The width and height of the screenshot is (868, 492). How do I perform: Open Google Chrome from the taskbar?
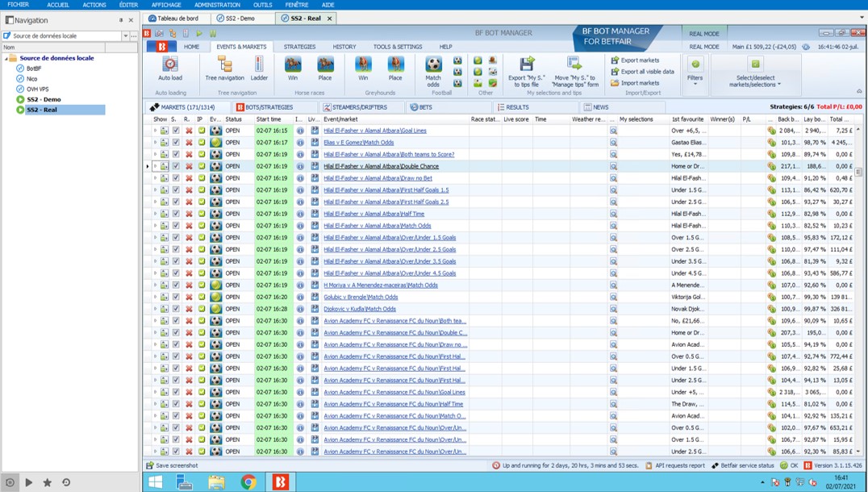pyautogui.click(x=248, y=482)
